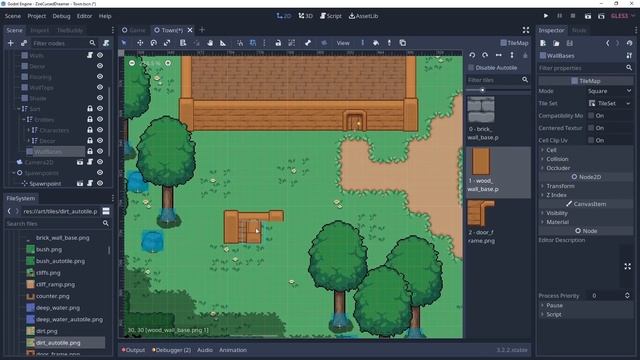Open the Scene menu
Image resolution: width=640 pixels, height=360 pixels.
[13, 16]
